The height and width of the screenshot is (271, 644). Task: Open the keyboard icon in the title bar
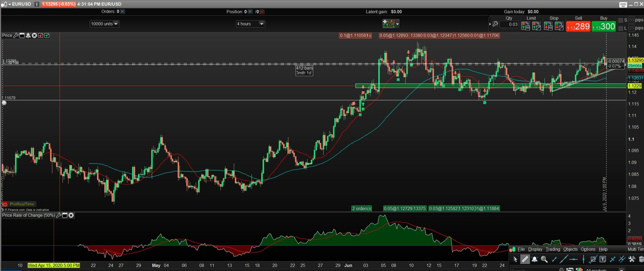click(623, 4)
